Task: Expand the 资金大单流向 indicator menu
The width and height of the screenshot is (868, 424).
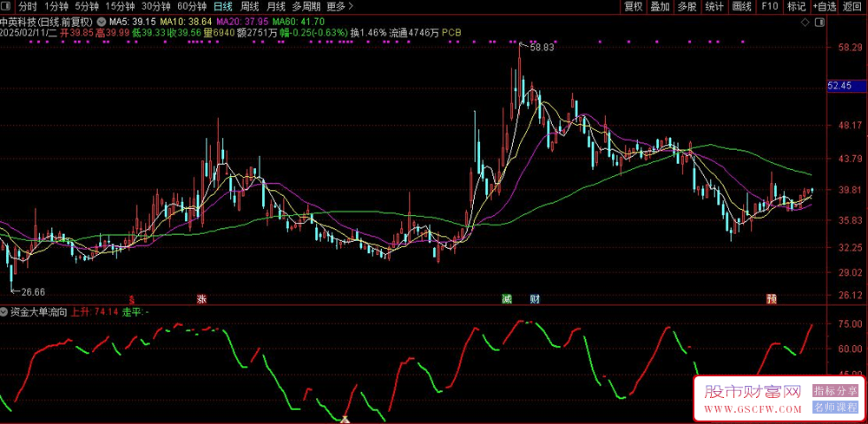Action: 5,310
